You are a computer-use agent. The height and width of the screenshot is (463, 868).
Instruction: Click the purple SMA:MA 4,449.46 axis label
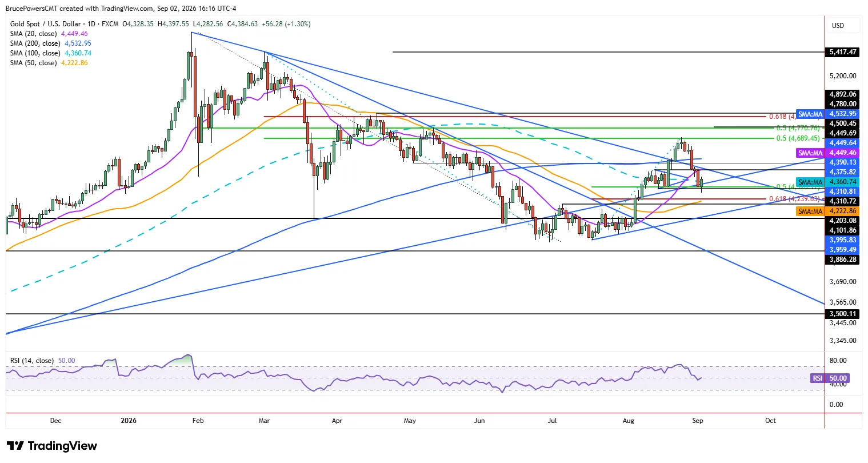click(827, 153)
